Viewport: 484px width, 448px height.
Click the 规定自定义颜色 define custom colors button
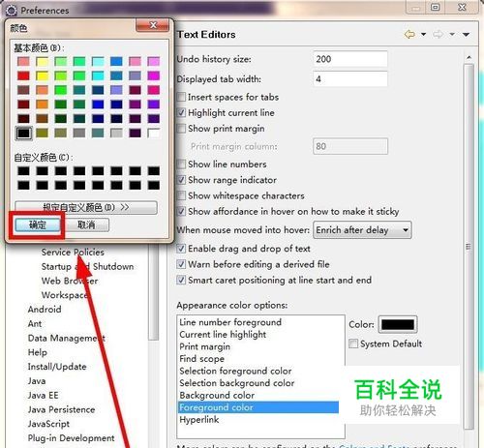point(86,207)
